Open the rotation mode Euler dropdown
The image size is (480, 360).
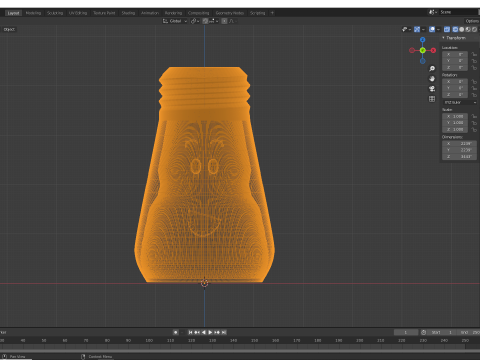[x=460, y=102]
